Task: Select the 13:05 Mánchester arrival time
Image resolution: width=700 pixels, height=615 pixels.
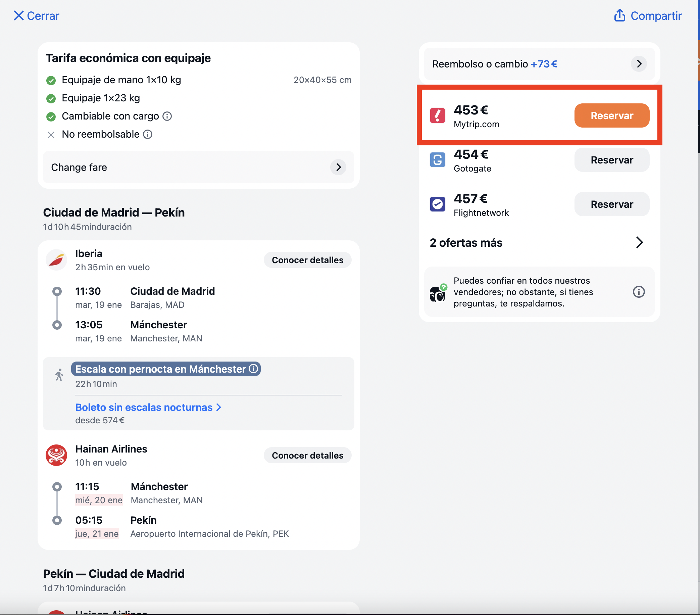Action: click(x=89, y=325)
